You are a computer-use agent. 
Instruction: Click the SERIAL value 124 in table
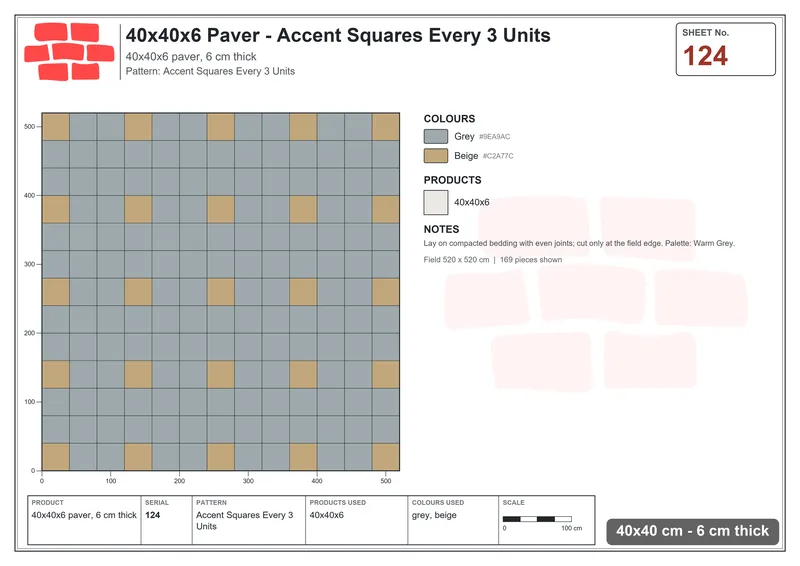point(153,515)
